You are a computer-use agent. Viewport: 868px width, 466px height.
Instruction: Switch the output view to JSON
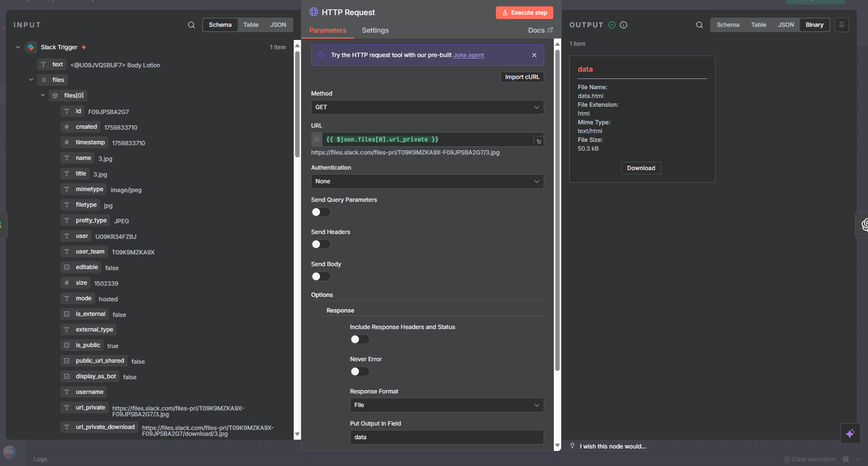pos(785,25)
